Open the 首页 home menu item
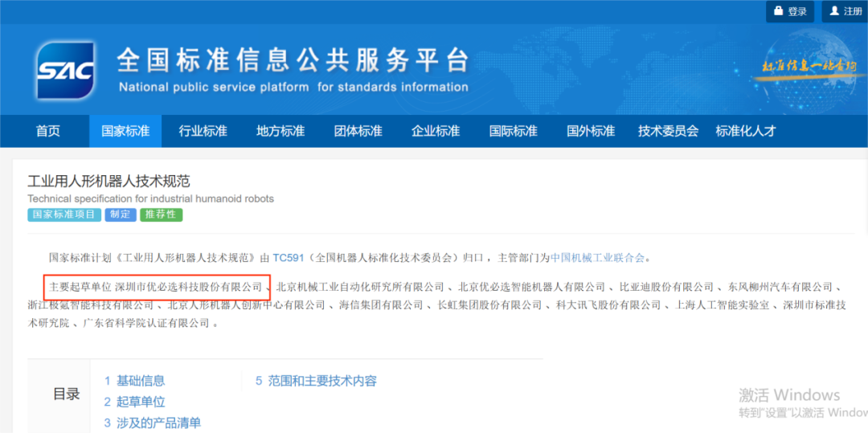Screen dimensions: 868x433 pyautogui.click(x=48, y=131)
